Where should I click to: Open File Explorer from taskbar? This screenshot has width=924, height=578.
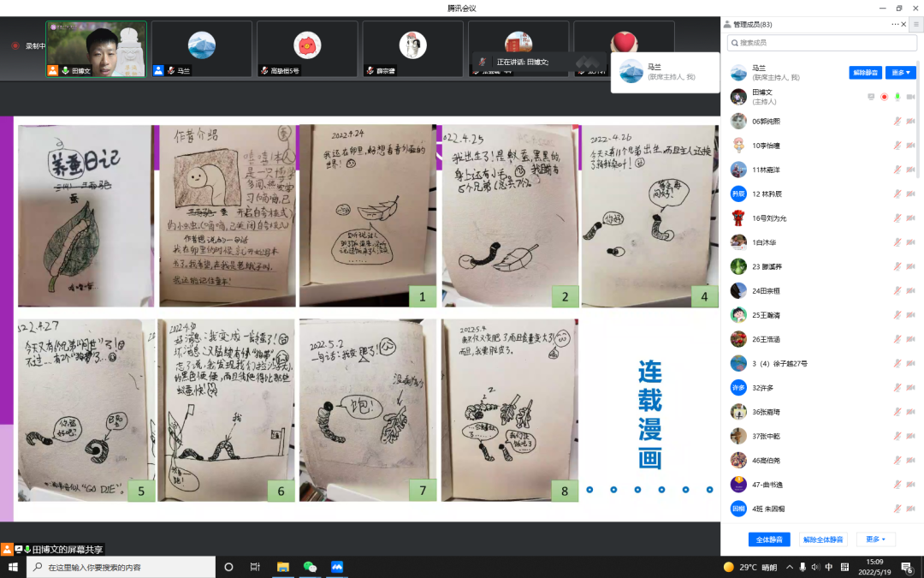pos(283,567)
